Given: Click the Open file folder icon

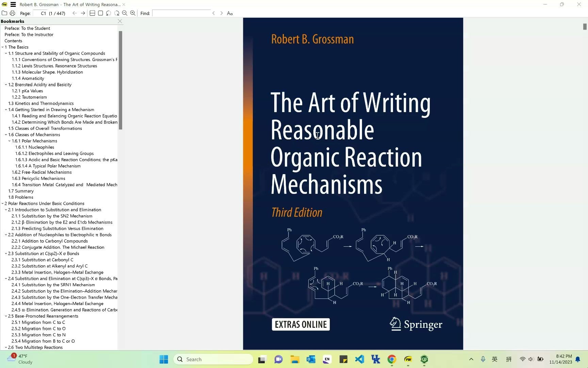Looking at the screenshot, I should pos(4,13).
